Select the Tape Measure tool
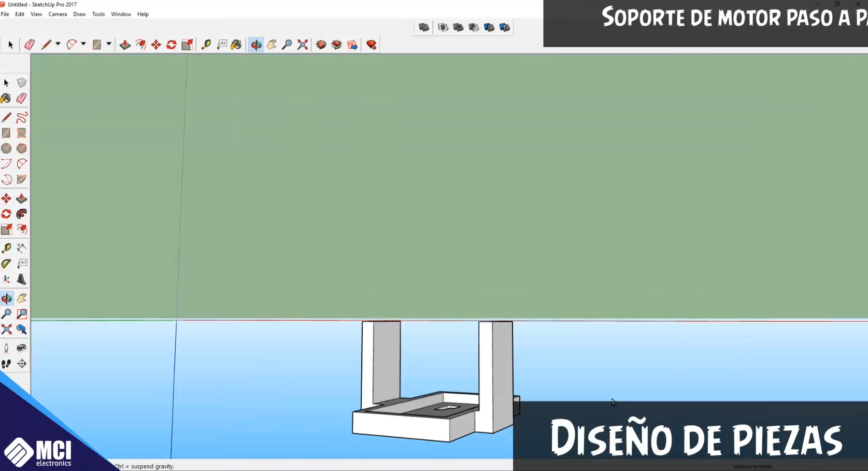 pos(206,45)
